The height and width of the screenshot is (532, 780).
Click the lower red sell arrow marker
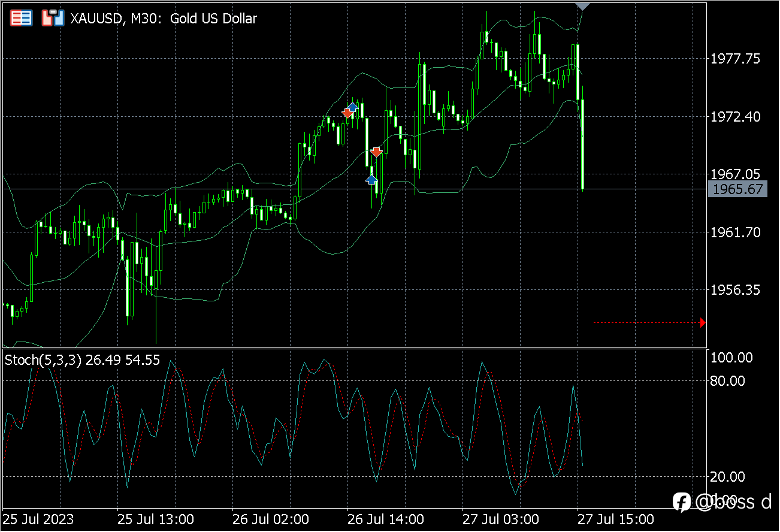pyautogui.click(x=376, y=152)
